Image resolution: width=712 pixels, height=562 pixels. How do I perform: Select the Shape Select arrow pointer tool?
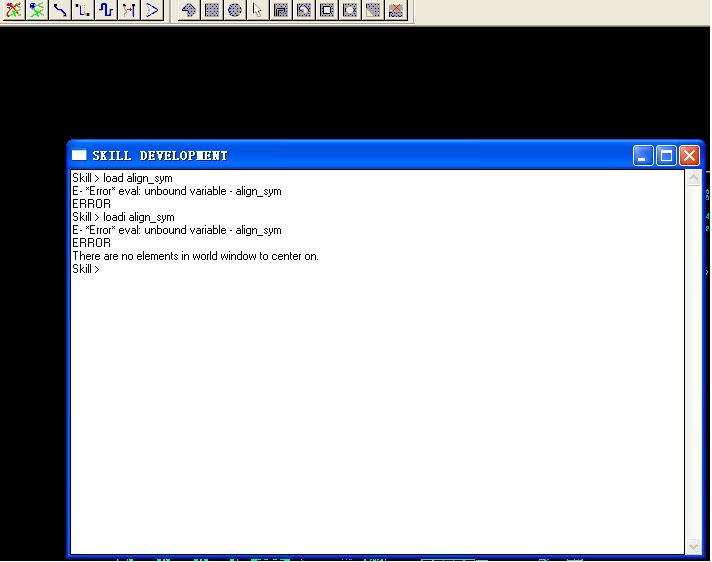(x=257, y=10)
